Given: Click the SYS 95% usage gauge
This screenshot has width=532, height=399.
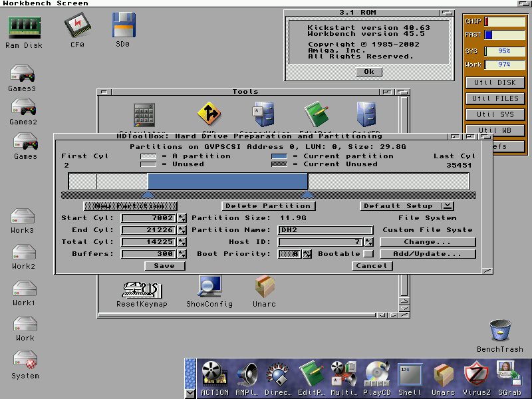Looking at the screenshot, I should pyautogui.click(x=504, y=51).
